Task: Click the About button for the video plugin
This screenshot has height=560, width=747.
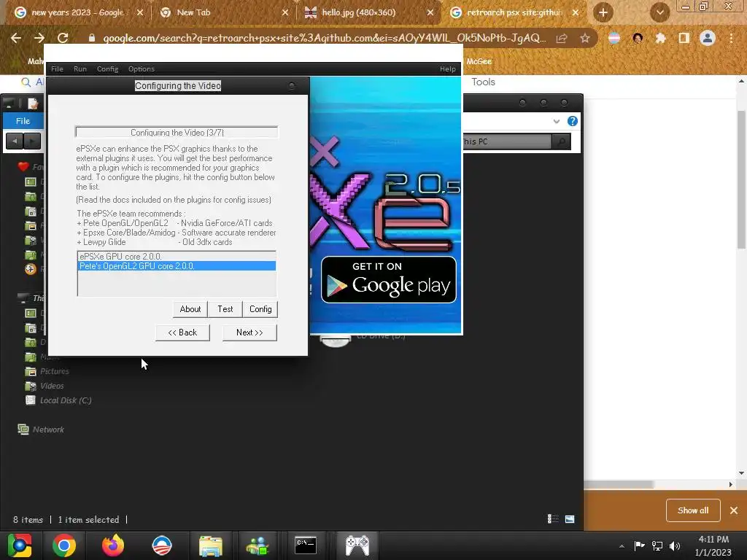Action: [190, 309]
